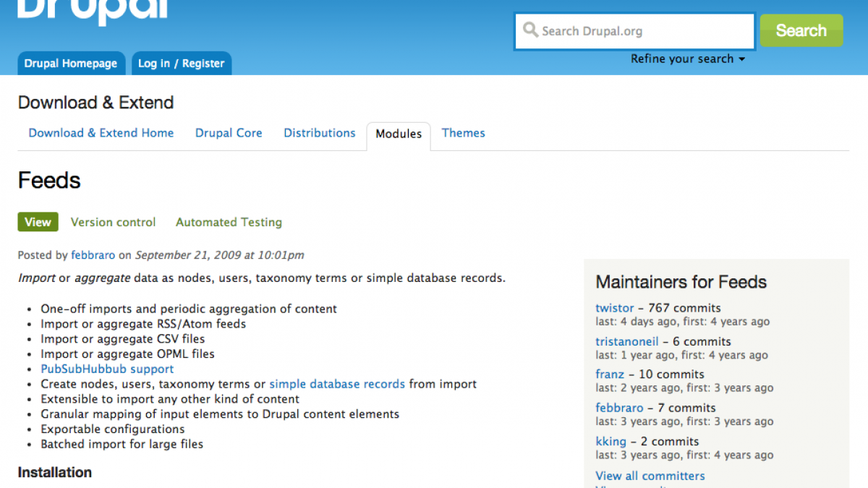Click the Drupal logo

tap(93, 12)
